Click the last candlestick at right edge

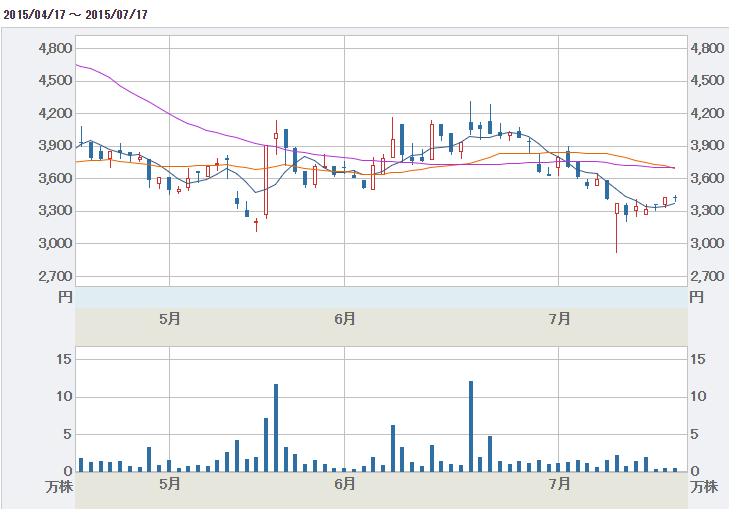pos(675,198)
